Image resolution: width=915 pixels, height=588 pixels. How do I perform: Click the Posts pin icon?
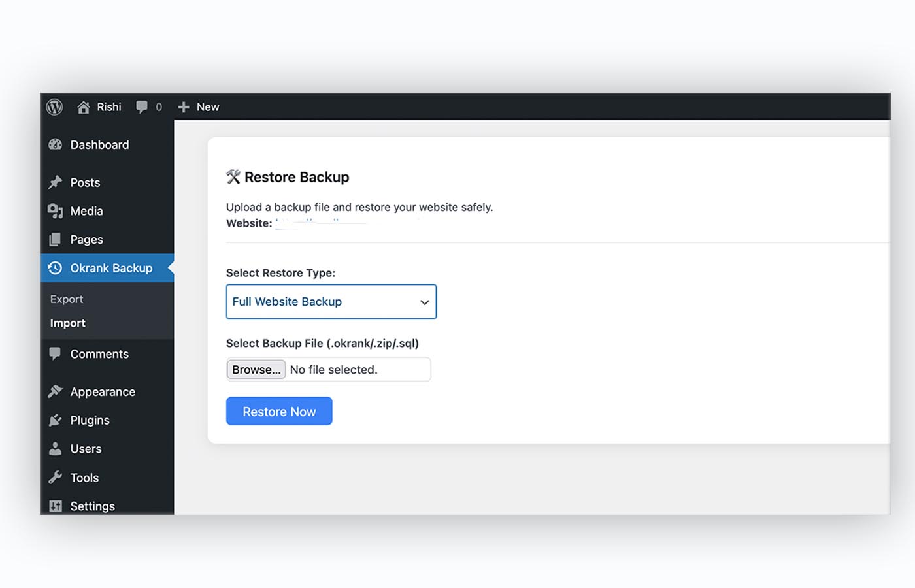coord(56,182)
